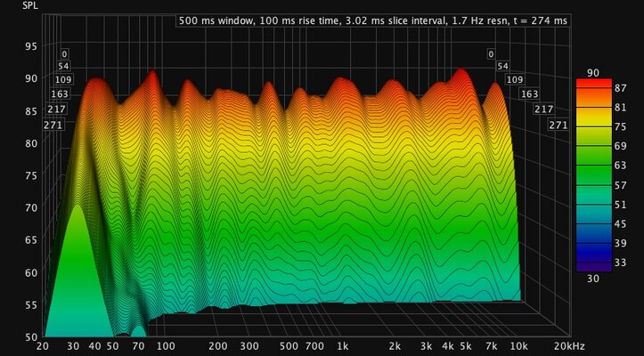Image resolution: width=644 pixels, height=356 pixels.
Task: Click the red peak near 5k
Action: (x=462, y=75)
